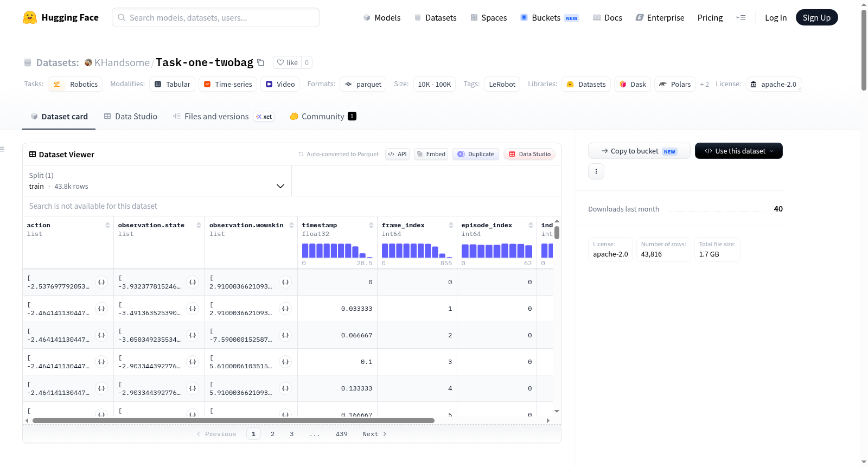Switch to the Dataset card tab

[59, 117]
